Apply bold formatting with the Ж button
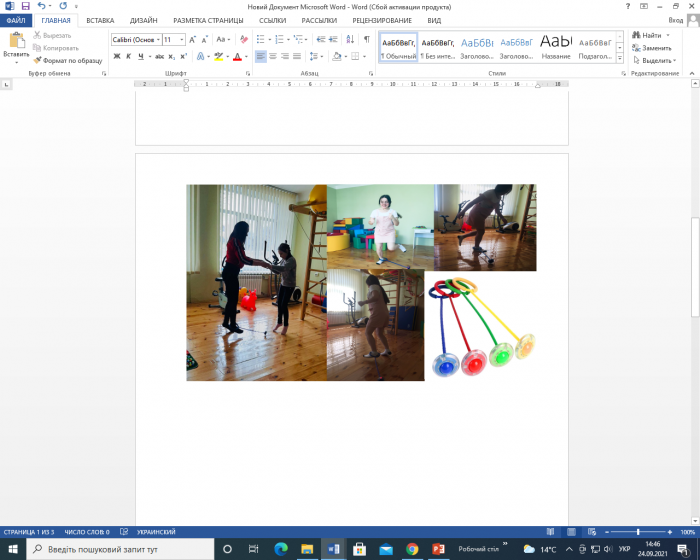 tap(116, 57)
